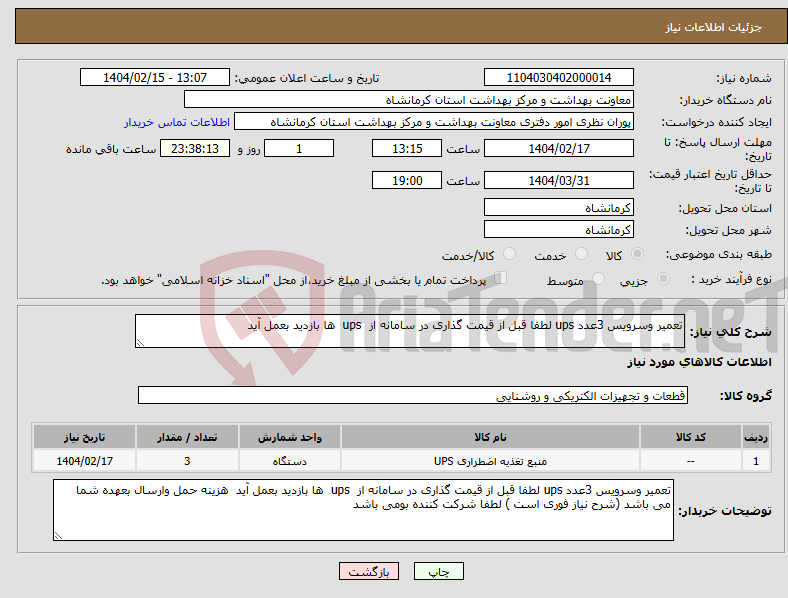Select the جزیی purchase type radio
Image resolution: width=788 pixels, height=598 pixels.
click(x=663, y=279)
